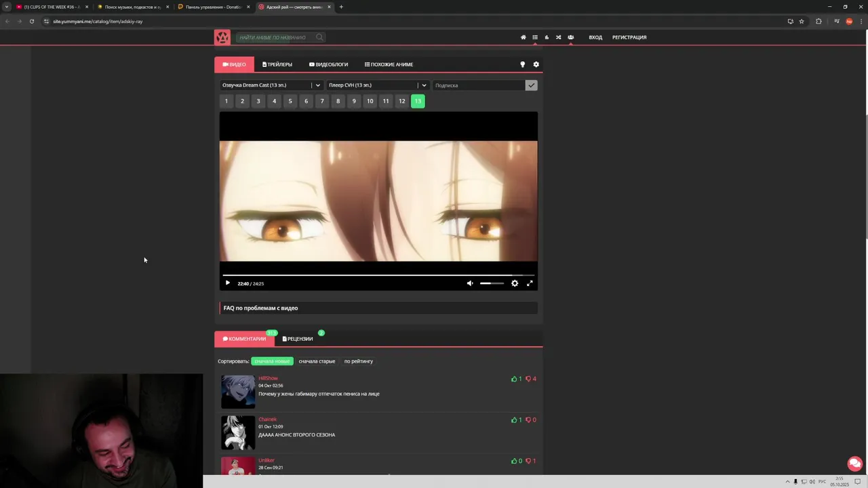868x488 pixels.
Task: Switch to Панель управления Donation browser tab
Action: click(213, 7)
